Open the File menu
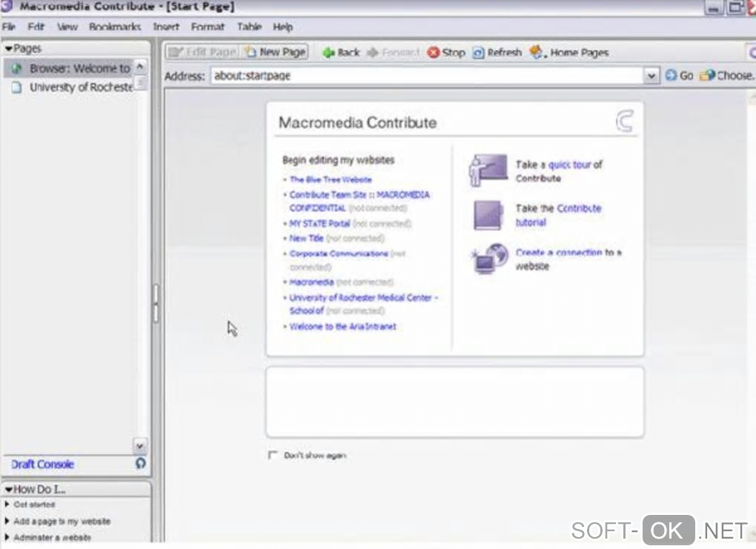 pos(9,27)
